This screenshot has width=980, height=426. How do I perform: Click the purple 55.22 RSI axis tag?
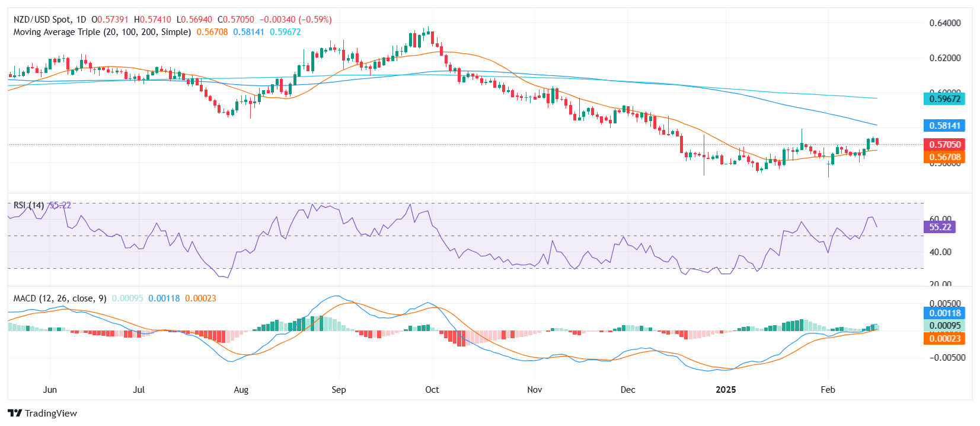click(x=940, y=227)
